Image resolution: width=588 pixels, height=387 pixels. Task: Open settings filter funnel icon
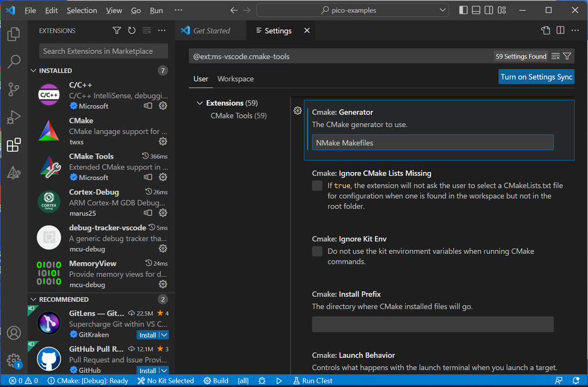(567, 56)
